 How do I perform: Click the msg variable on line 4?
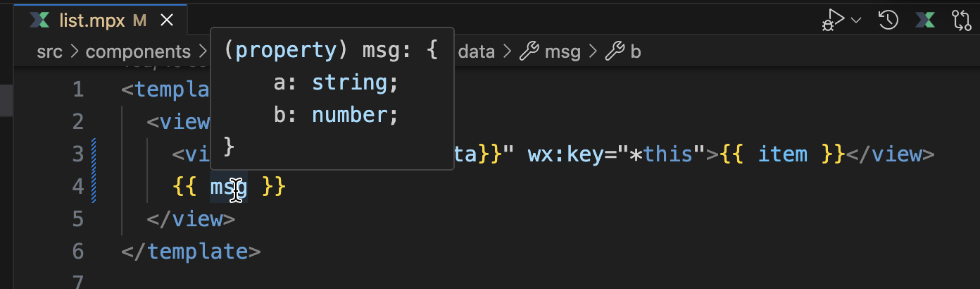229,187
